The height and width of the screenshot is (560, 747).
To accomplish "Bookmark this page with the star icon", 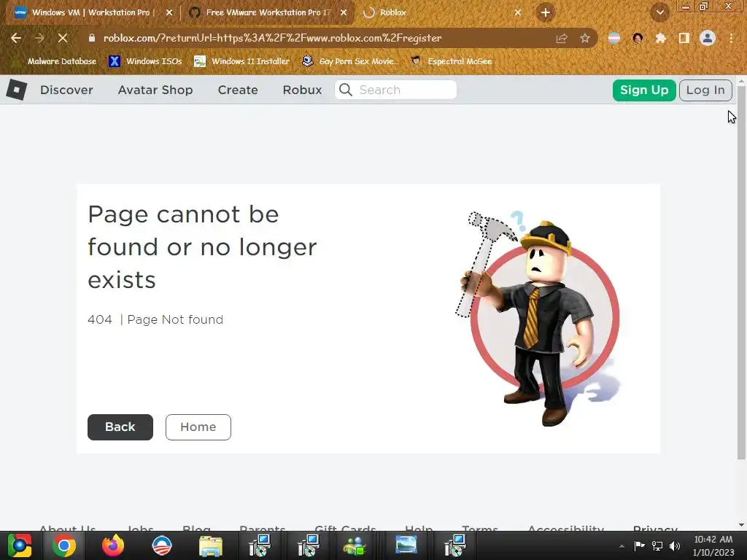I will [585, 39].
